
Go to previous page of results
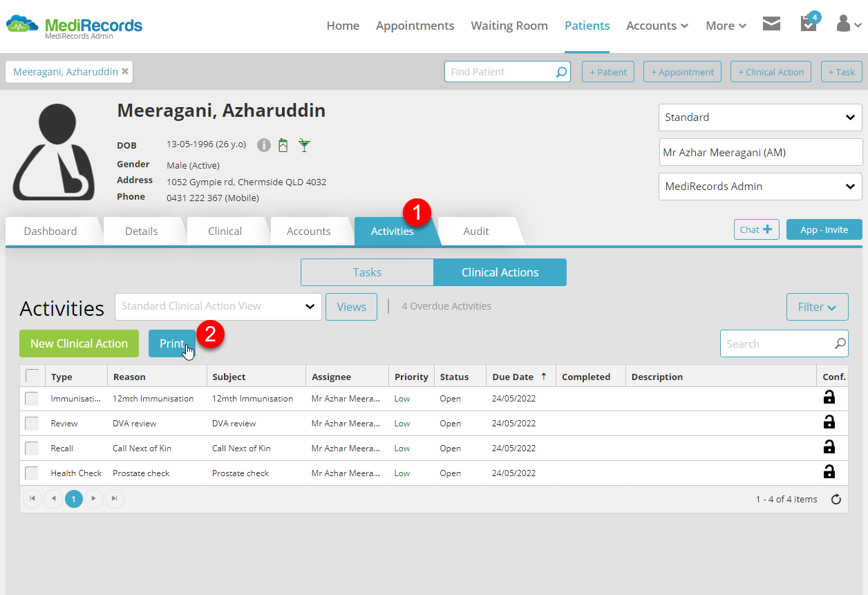(53, 498)
